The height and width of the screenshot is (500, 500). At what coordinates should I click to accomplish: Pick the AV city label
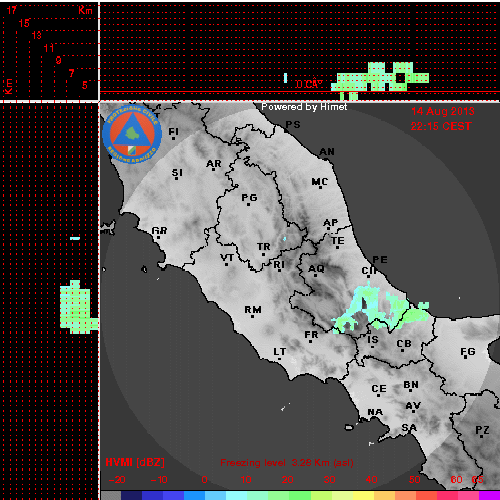(413, 406)
